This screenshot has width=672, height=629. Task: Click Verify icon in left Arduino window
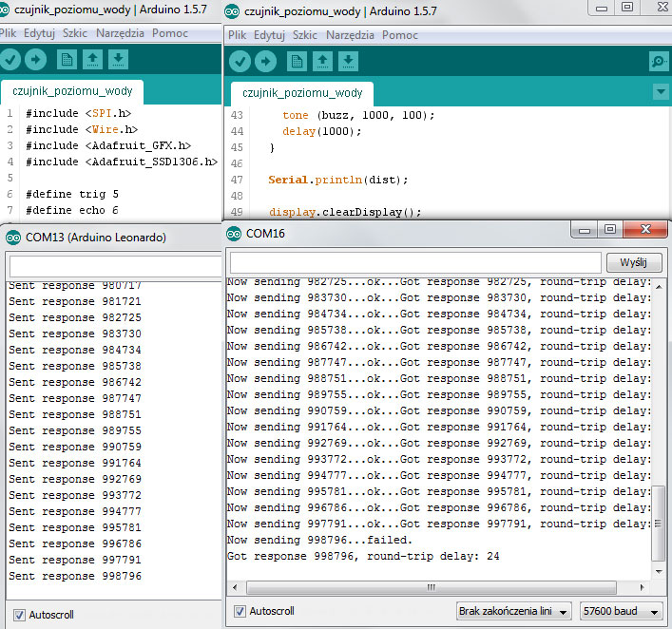click(11, 60)
